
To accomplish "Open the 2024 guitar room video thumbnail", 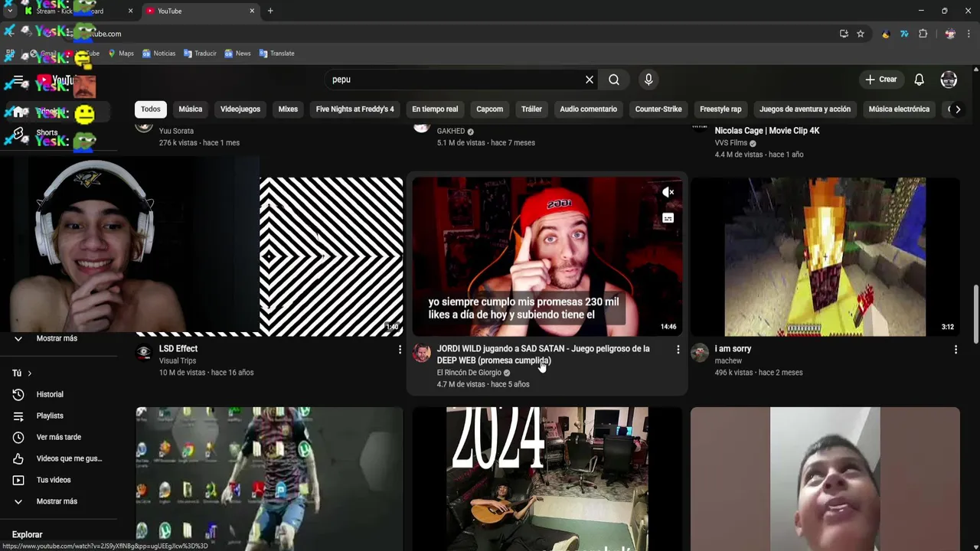I will 547,478.
